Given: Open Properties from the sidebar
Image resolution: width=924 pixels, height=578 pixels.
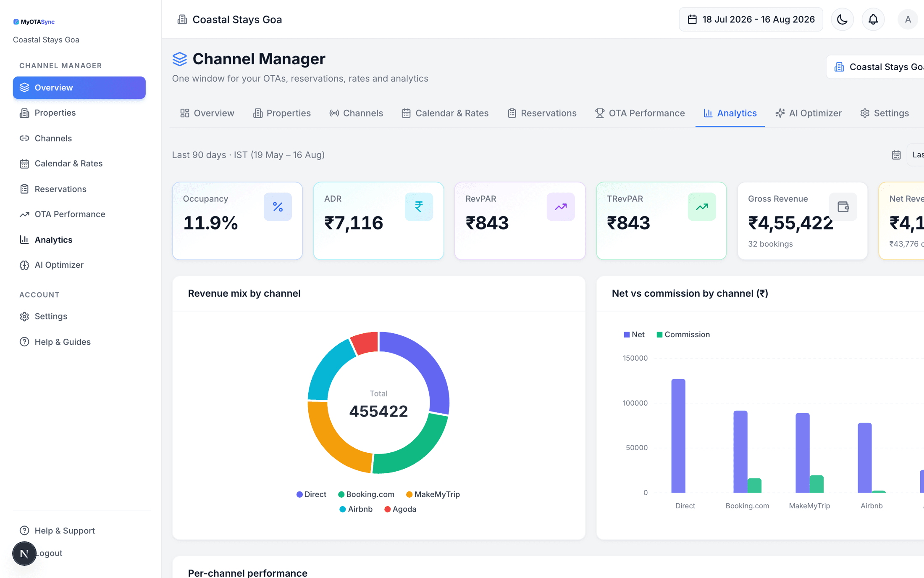Looking at the screenshot, I should pos(79,113).
